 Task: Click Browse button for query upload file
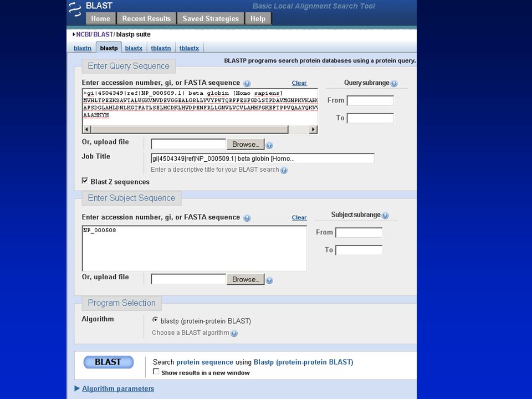(x=245, y=144)
